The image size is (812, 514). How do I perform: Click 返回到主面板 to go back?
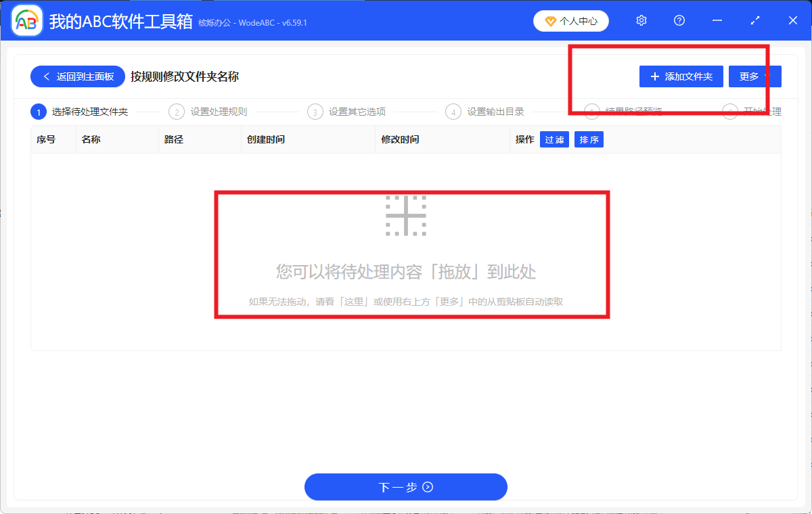77,76
